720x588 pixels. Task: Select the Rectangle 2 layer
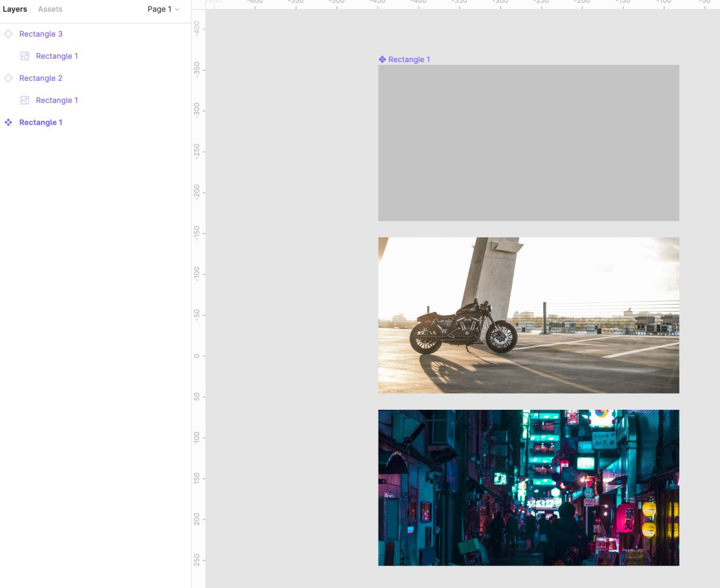[x=40, y=78]
